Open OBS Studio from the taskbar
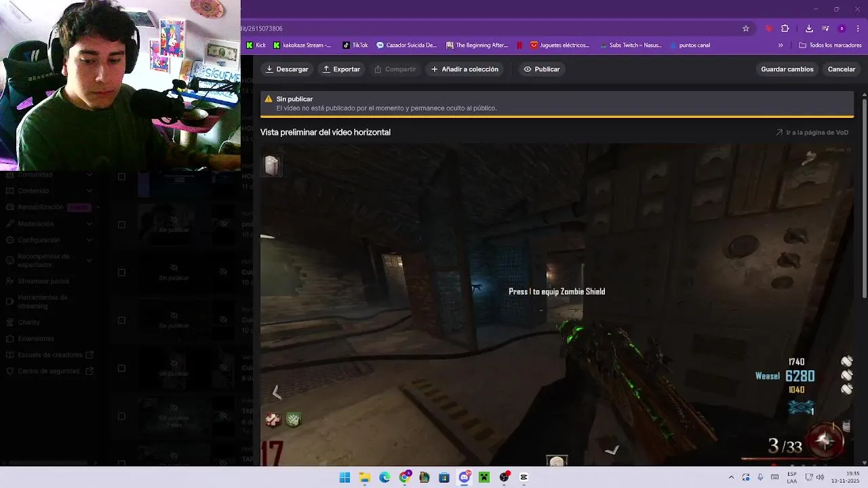The height and width of the screenshot is (488, 868). 504,477
